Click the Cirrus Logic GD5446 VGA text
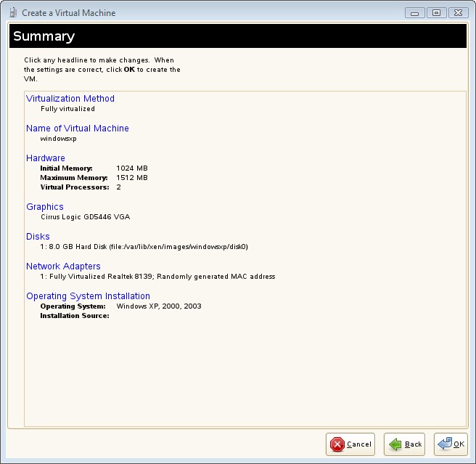Image resolution: width=476 pixels, height=464 pixels. [86, 217]
